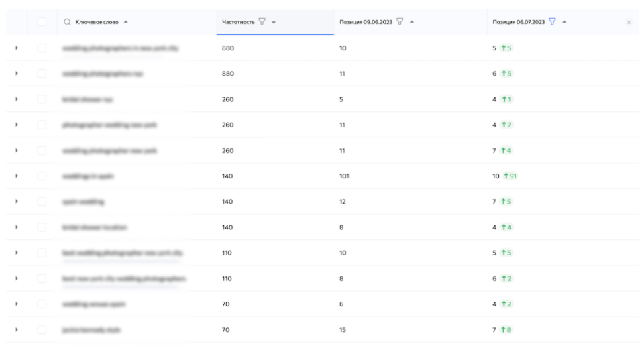Click sort arrow beside Позиция 06.07.2023 filter
Screen dimensions: 644x352
click(564, 22)
